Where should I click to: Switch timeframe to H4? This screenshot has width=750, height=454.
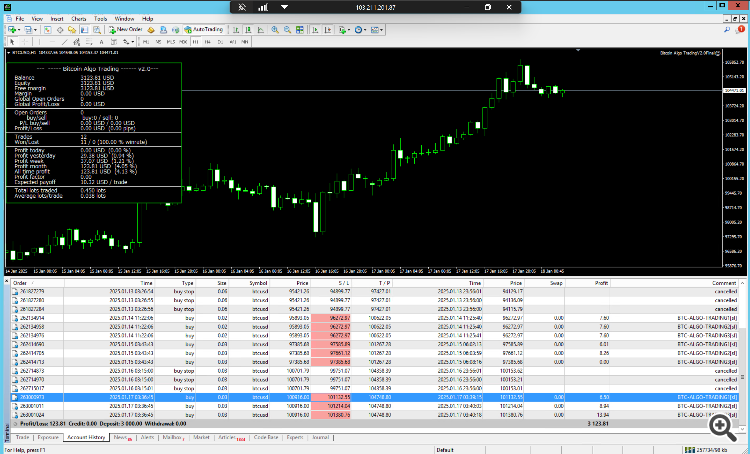(208, 42)
